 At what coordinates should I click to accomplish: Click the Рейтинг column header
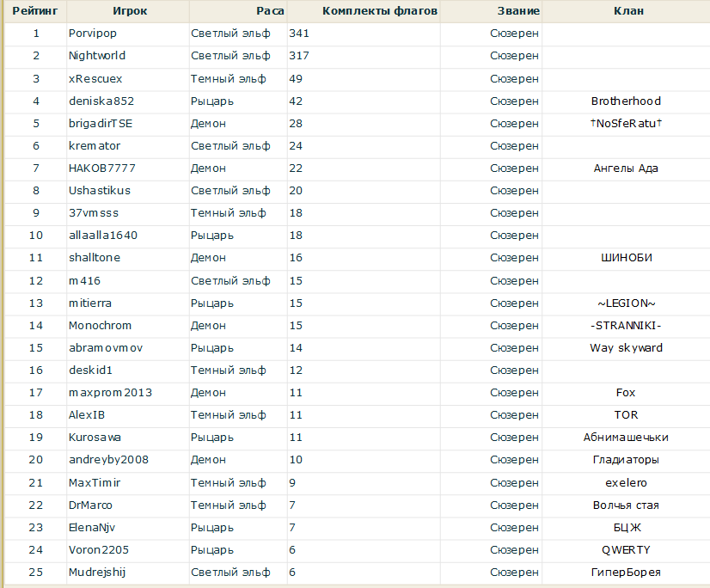coord(35,11)
